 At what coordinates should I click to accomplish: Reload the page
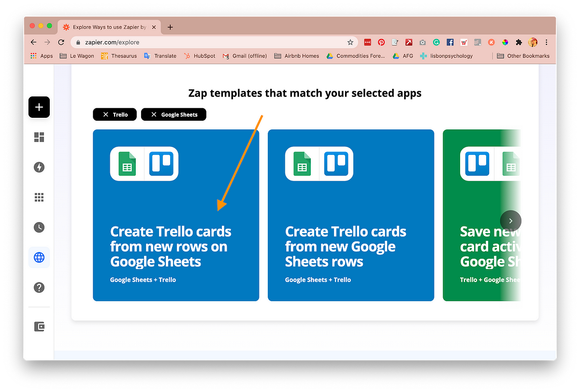(61, 42)
